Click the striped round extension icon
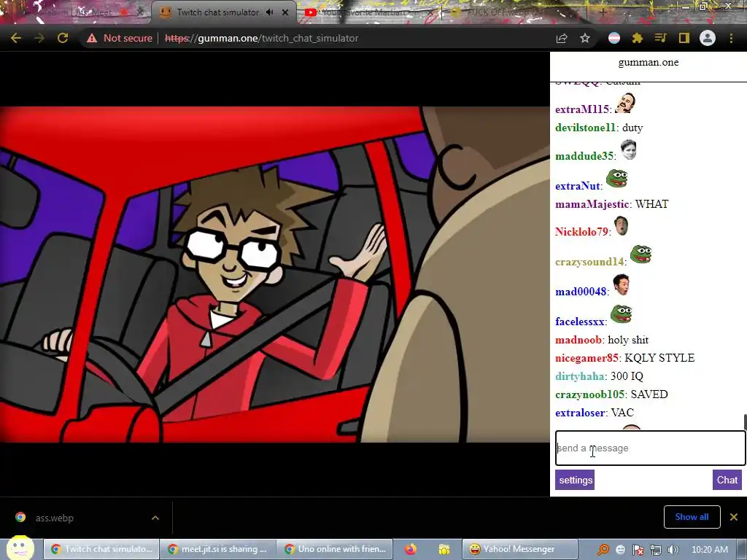Screen dimensions: 747x560 [x=614, y=38]
